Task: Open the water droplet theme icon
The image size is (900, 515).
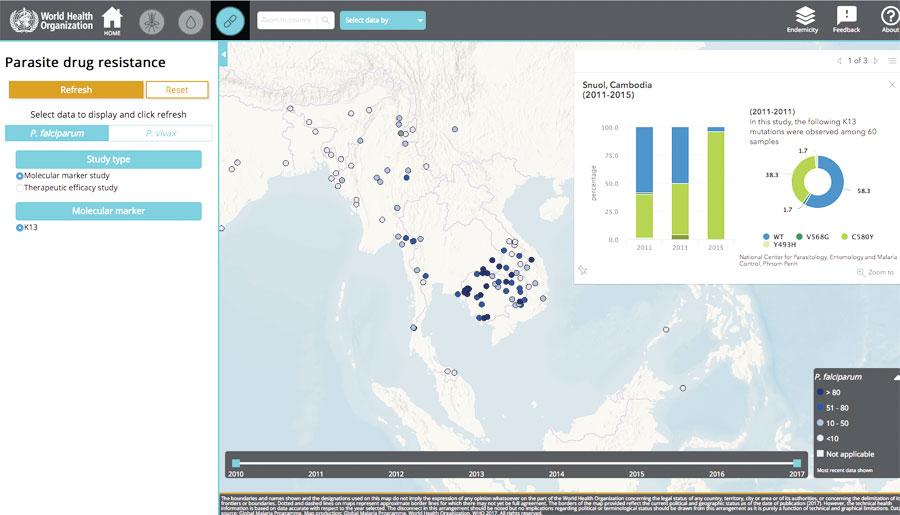Action: [x=191, y=22]
